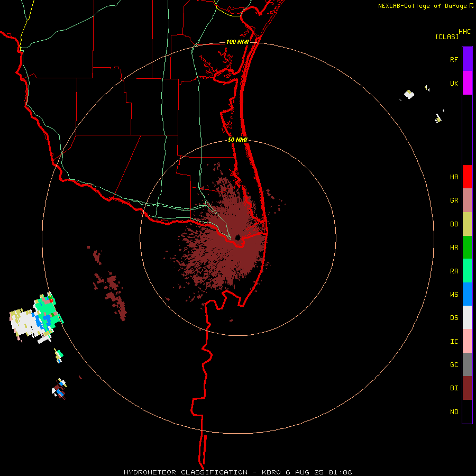Click the black radar site dot

[237, 237]
